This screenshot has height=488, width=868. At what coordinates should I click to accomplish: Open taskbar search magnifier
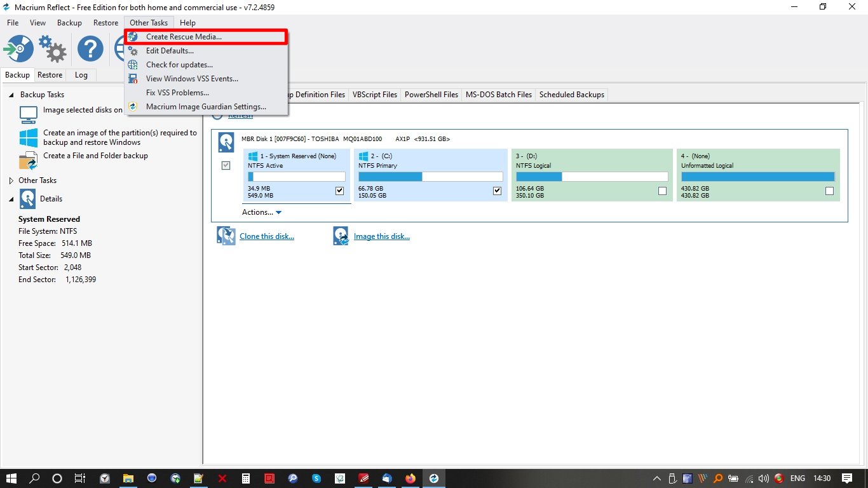tap(35, 478)
